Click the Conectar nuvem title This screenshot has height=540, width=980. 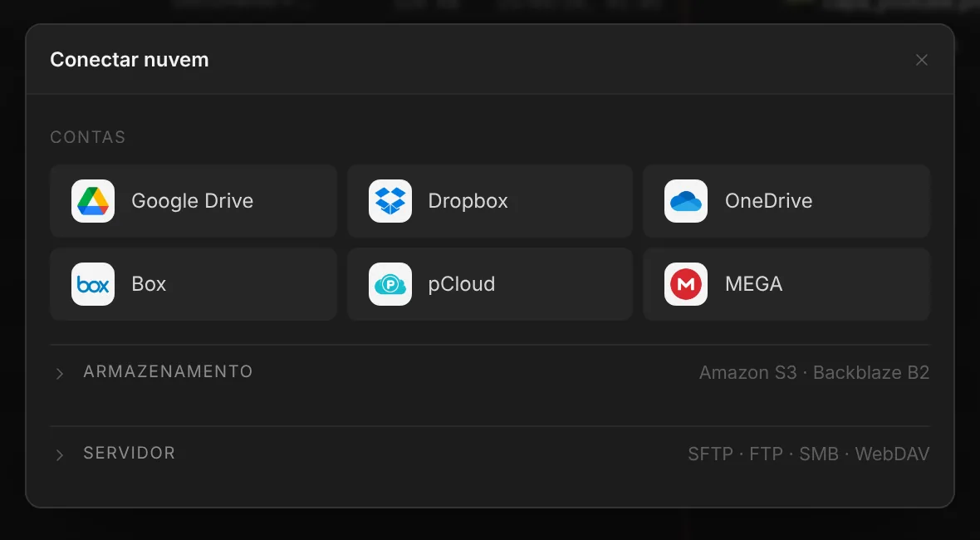click(x=130, y=60)
